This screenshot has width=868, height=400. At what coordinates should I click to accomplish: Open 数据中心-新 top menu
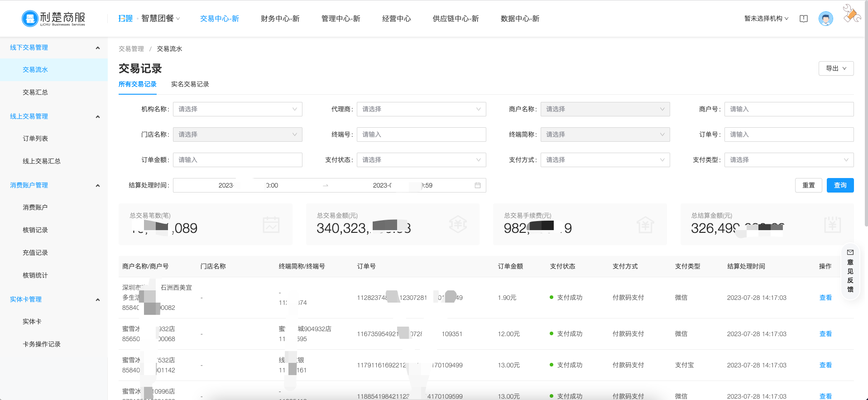(520, 19)
